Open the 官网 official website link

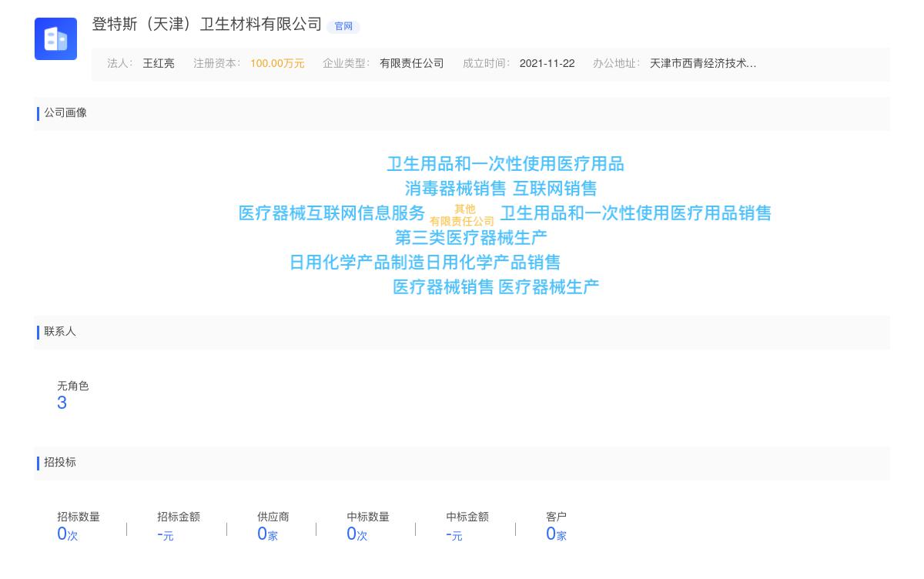tap(343, 26)
